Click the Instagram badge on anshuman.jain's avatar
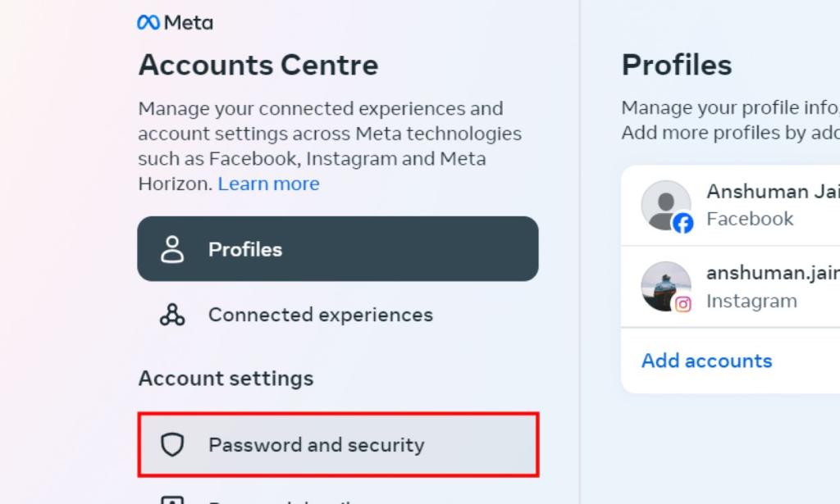Viewport: 840px width, 504px height. (682, 303)
